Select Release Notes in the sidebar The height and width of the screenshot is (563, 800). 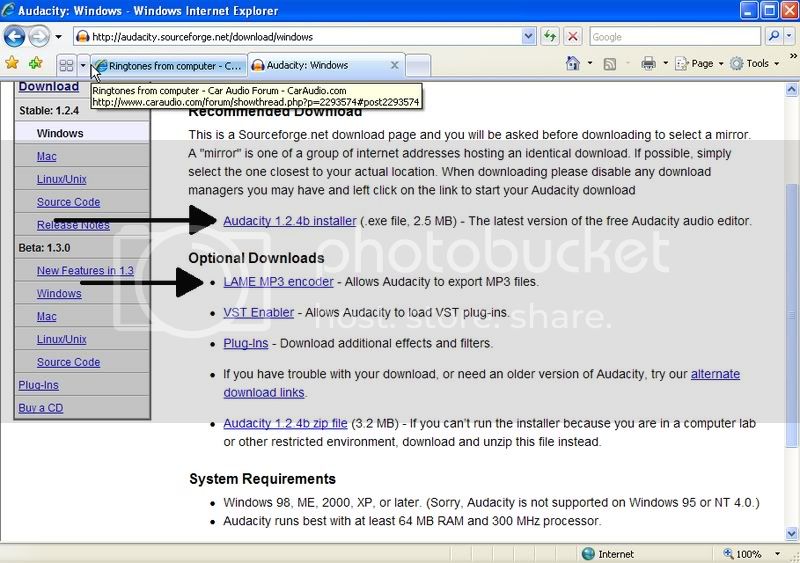point(73,225)
